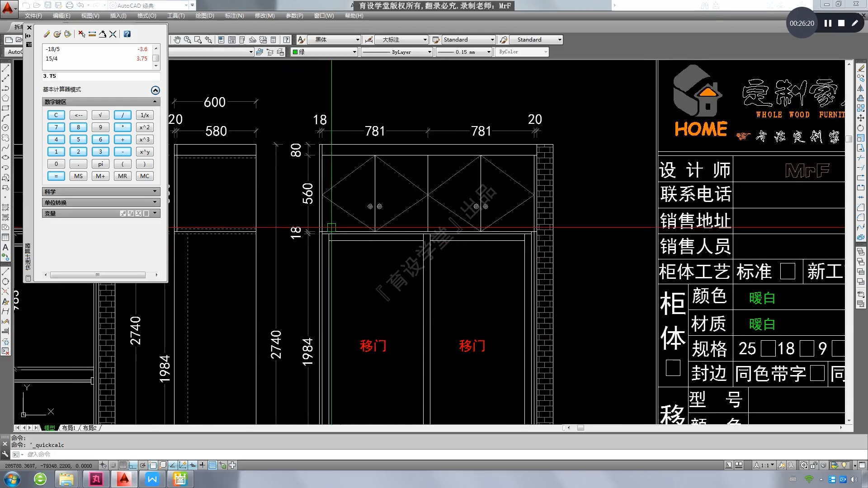Click the QuickCalc Intersection of Two Lines icon
Image resolution: width=868 pixels, height=488 pixels.
click(x=113, y=34)
